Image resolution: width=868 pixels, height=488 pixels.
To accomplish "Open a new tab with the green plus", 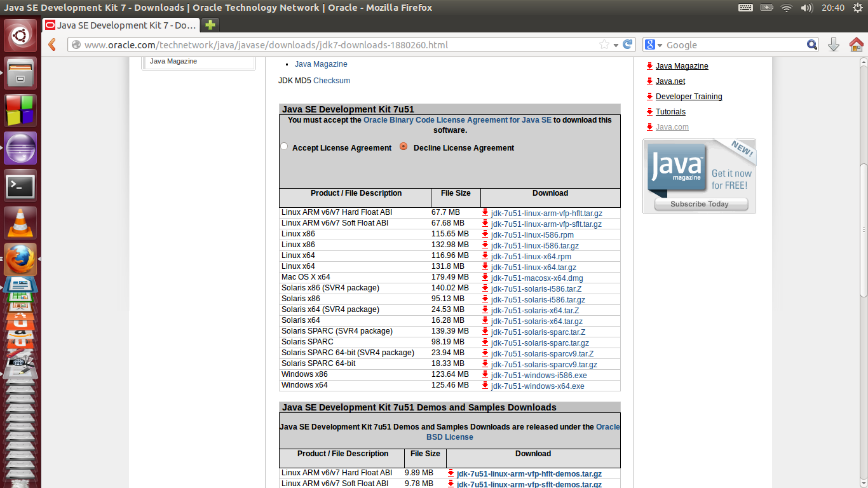I will click(210, 25).
